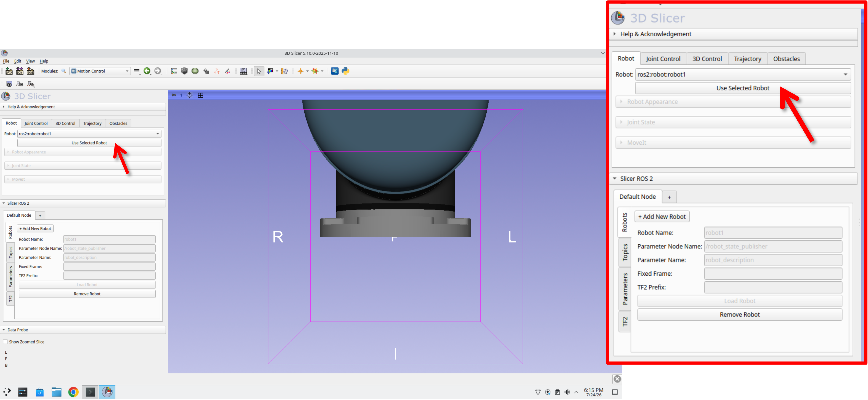Switch to Joint Control tab in left panel
This screenshot has width=868, height=400.
[36, 123]
